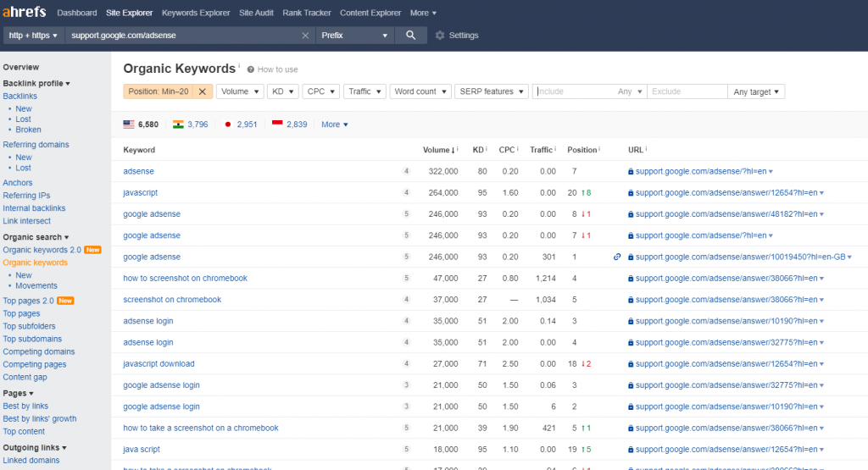Open Site Audit
868x470 pixels.
[x=256, y=13]
